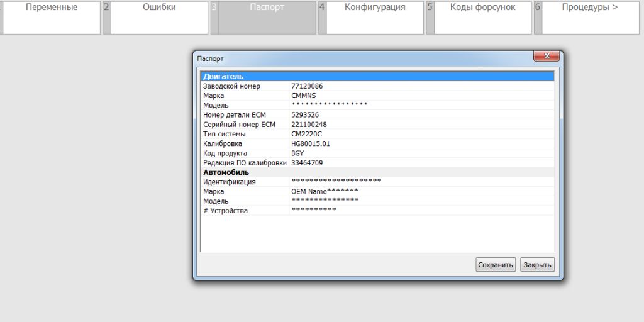Click the Сохранить button
This screenshot has width=644, height=322.
point(496,265)
